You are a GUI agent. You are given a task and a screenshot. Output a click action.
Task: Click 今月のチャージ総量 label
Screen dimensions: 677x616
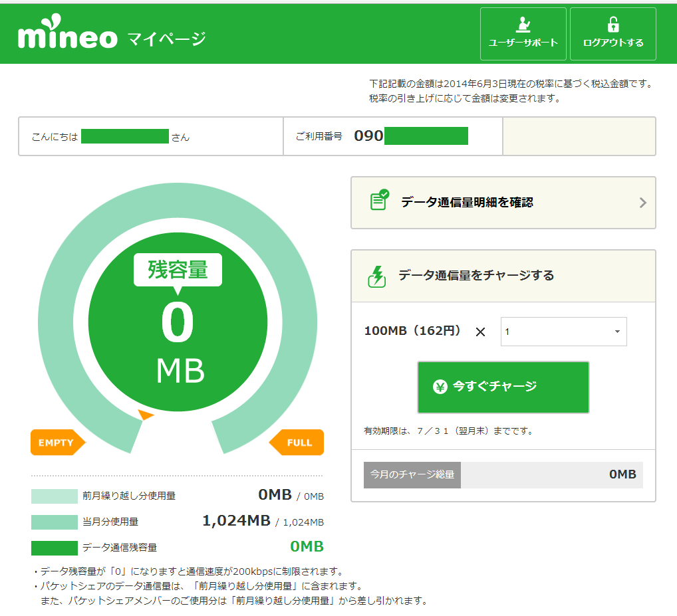[412, 475]
